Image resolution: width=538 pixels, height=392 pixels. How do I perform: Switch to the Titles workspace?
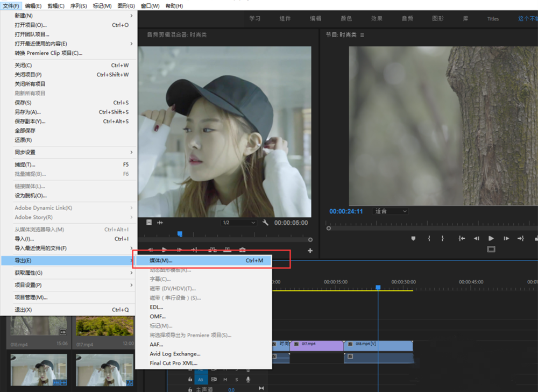[493, 19]
